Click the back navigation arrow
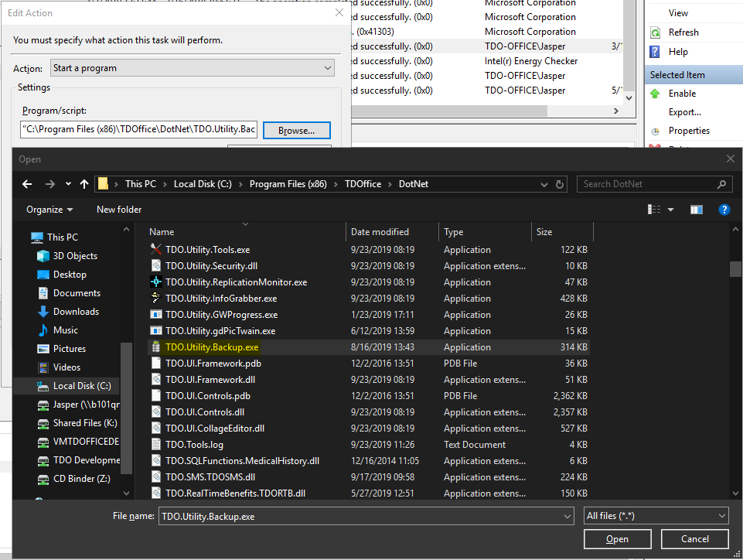The width and height of the screenshot is (743, 560). (28, 184)
